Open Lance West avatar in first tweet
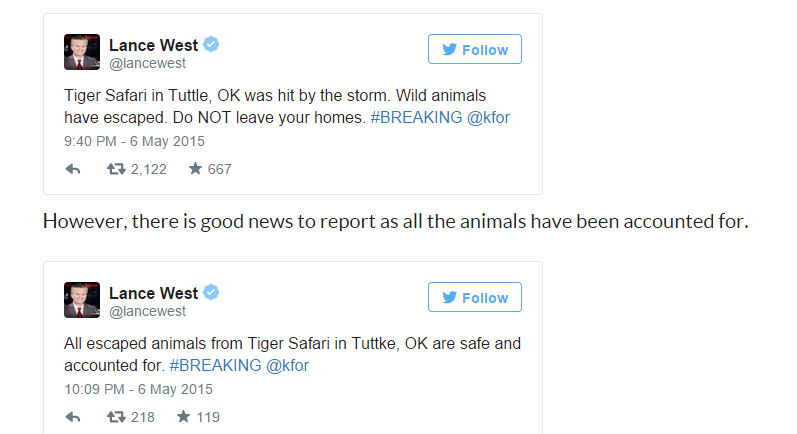 click(x=82, y=52)
